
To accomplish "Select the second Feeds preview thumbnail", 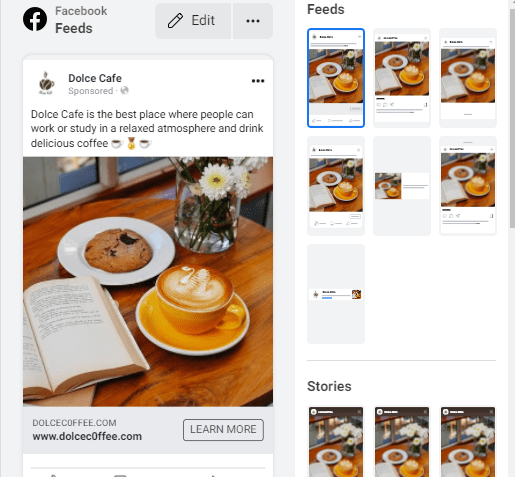I will pyautogui.click(x=402, y=78).
